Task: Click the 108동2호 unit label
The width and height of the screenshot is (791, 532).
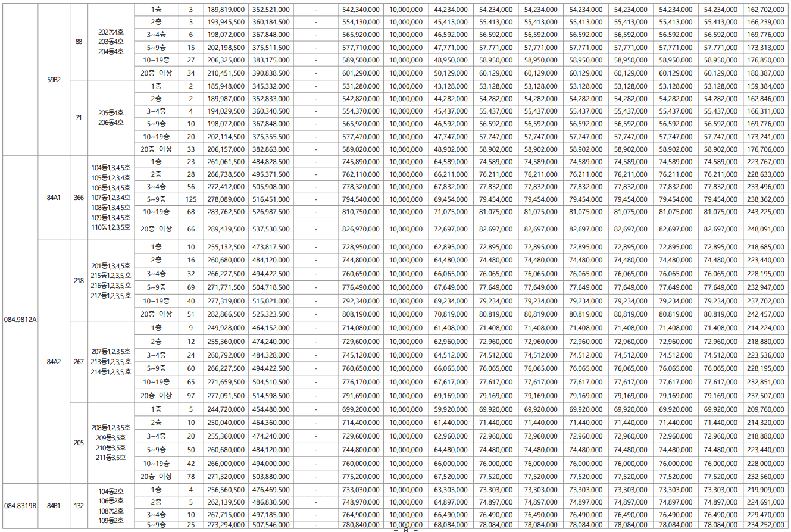Action: click(111, 511)
